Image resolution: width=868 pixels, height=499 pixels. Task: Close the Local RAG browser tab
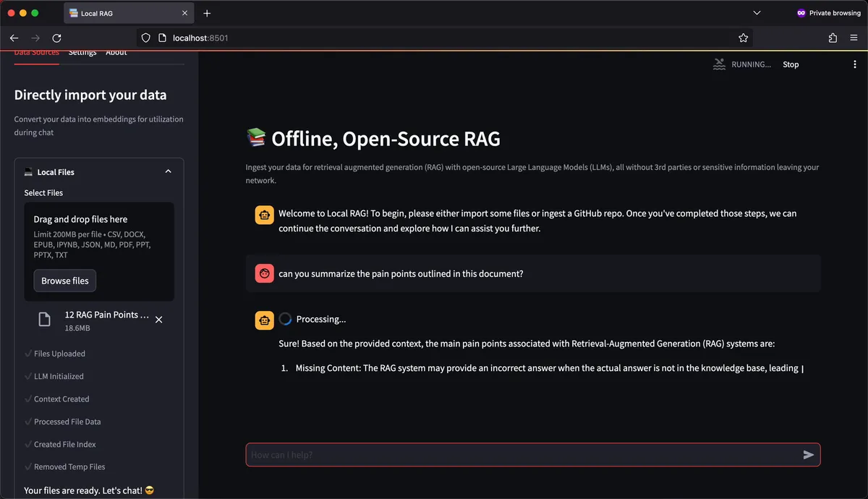pyautogui.click(x=185, y=13)
